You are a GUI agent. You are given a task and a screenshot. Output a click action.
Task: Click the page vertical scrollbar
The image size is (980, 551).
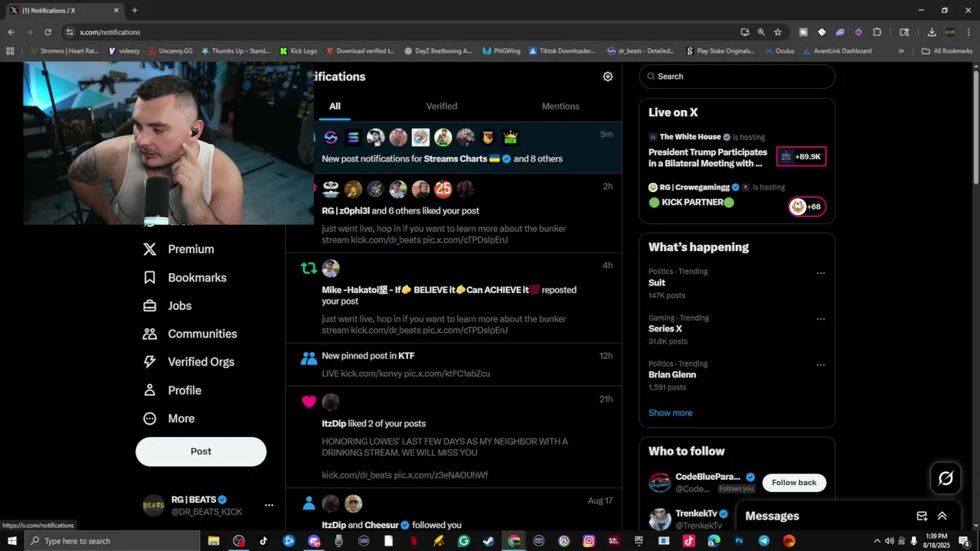click(975, 126)
